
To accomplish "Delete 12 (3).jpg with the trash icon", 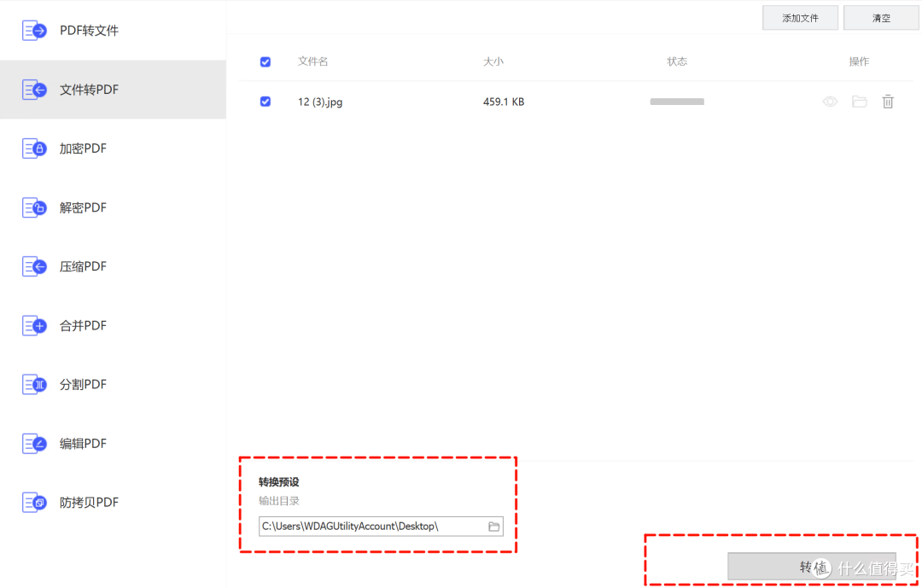I will (x=888, y=102).
